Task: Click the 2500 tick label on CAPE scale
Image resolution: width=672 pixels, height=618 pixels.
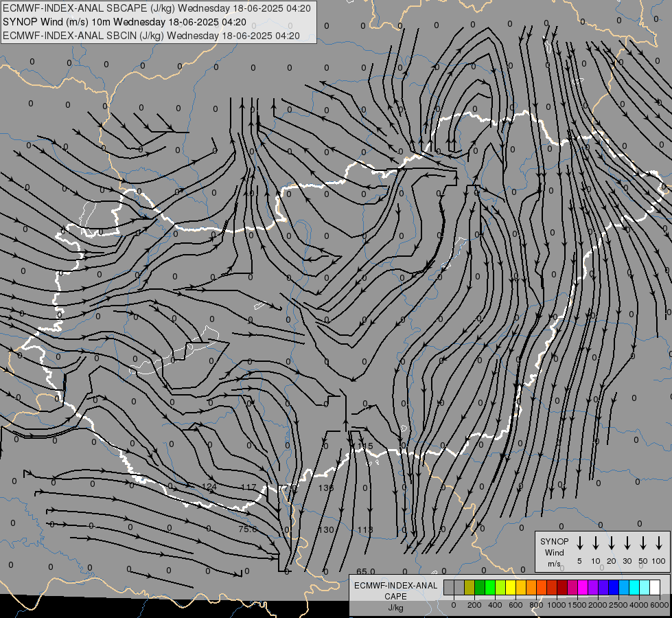Action: click(x=618, y=605)
